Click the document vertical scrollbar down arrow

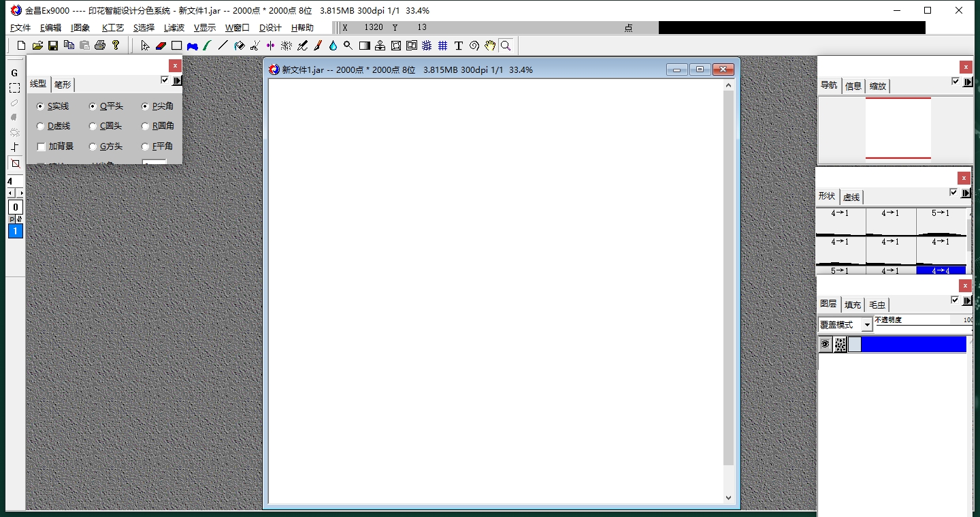[729, 498]
